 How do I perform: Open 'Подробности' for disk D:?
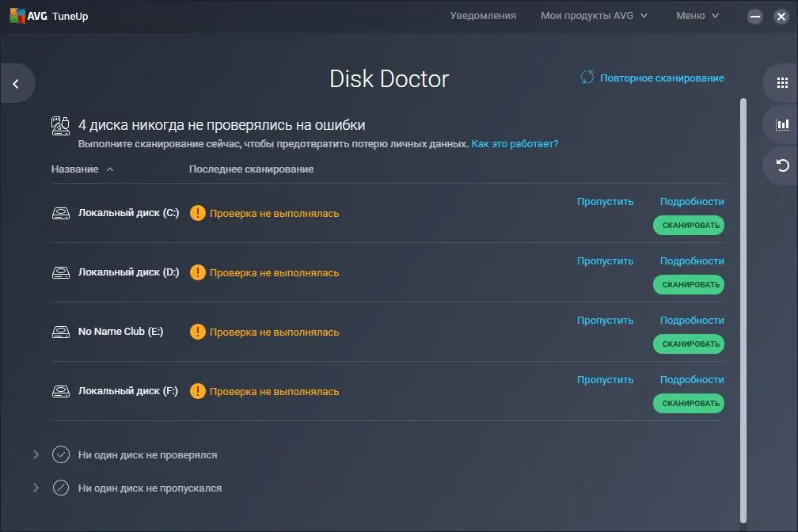(x=692, y=261)
